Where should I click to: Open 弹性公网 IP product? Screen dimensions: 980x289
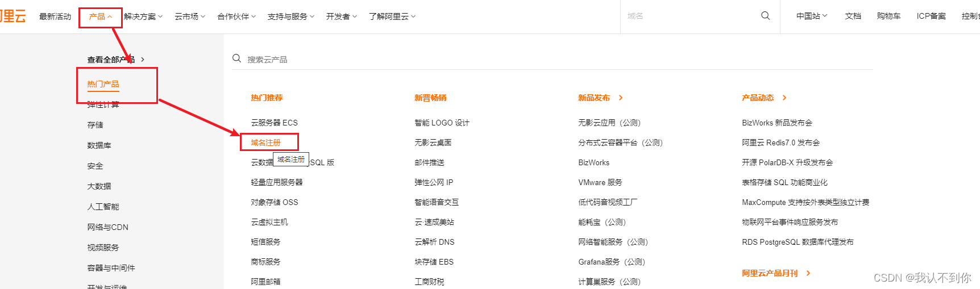click(x=434, y=182)
